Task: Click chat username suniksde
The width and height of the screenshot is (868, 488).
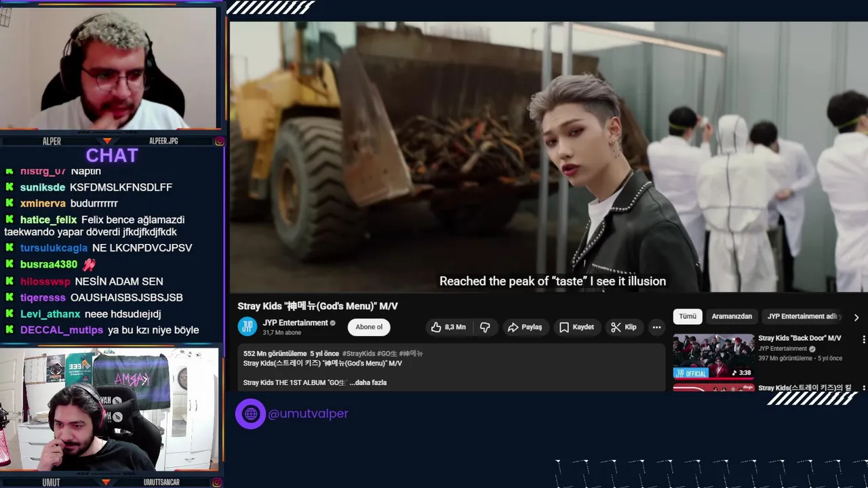Action: pyautogui.click(x=43, y=187)
